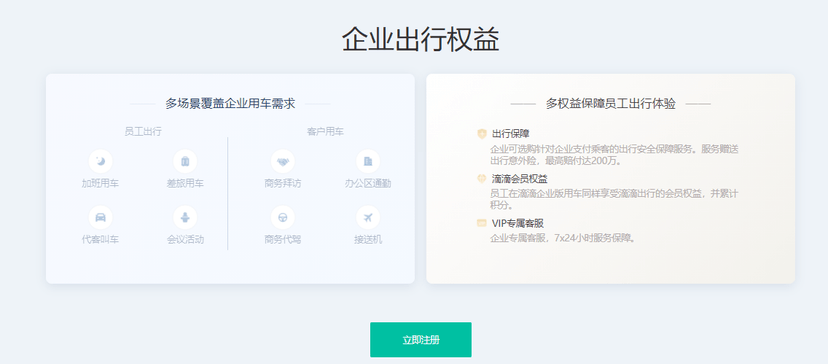The image size is (828, 364).
Task: Click the 滴滴会员权益 diamond icon
Action: (x=482, y=179)
